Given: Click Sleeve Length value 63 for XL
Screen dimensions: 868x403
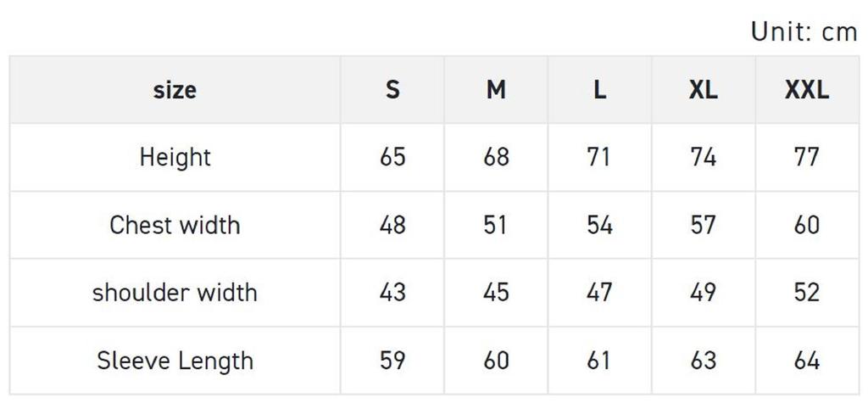Looking at the screenshot, I should click(703, 361).
